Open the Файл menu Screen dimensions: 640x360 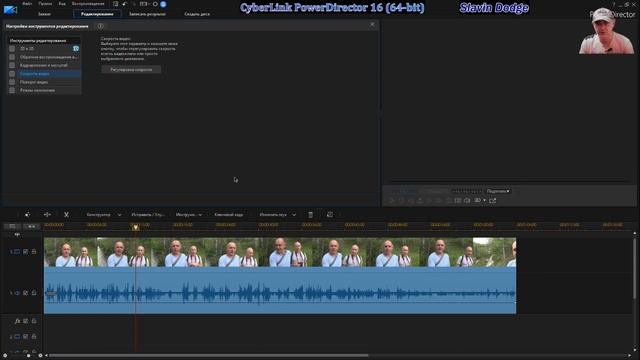pos(27,4)
